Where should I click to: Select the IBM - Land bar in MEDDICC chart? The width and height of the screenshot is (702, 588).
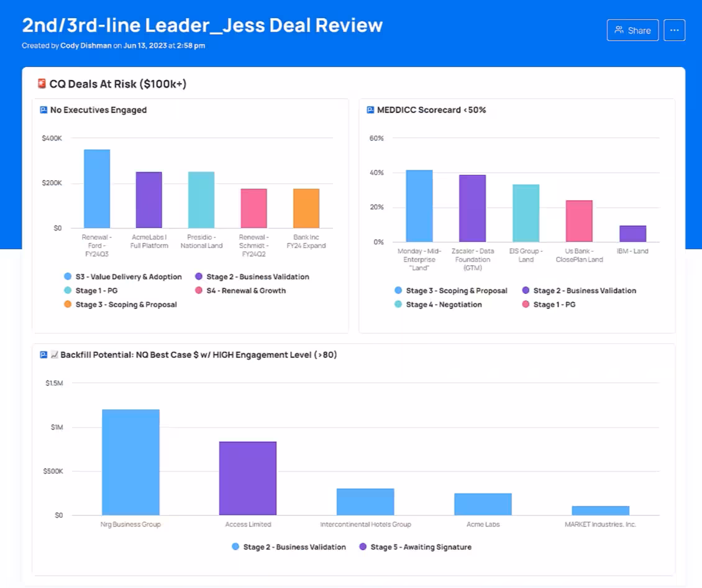click(x=632, y=233)
